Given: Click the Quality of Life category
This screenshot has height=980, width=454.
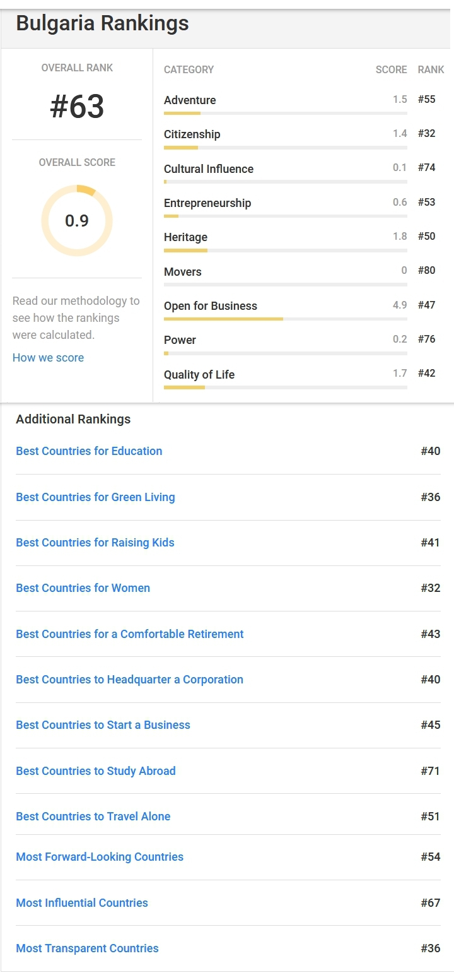Looking at the screenshot, I should (x=199, y=375).
